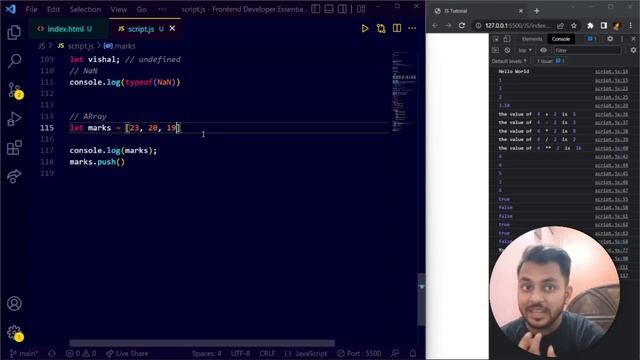Share this page icon in address bar
This screenshot has height=360, width=640.
[560, 25]
